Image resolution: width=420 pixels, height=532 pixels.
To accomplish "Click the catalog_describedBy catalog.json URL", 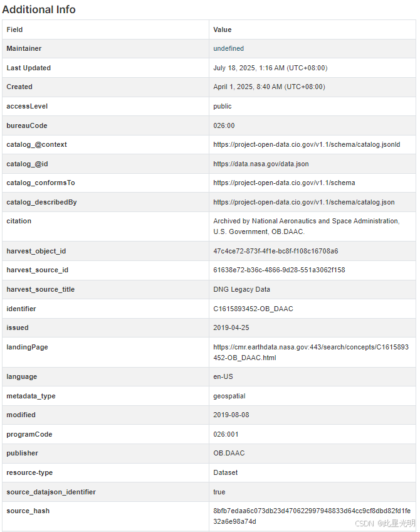I will (x=304, y=202).
